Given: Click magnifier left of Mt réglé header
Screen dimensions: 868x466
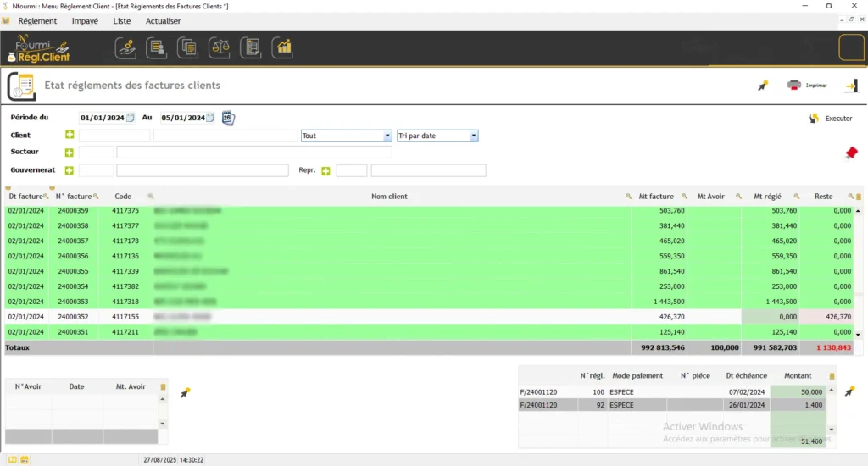Looking at the screenshot, I should 738,197.
